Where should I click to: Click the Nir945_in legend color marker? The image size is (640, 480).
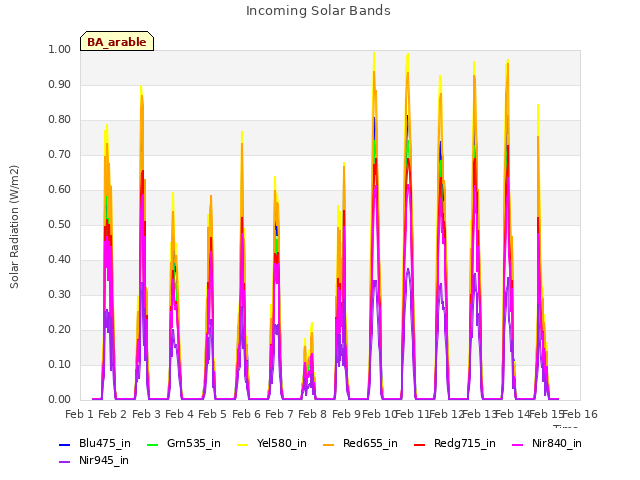pos(65,462)
